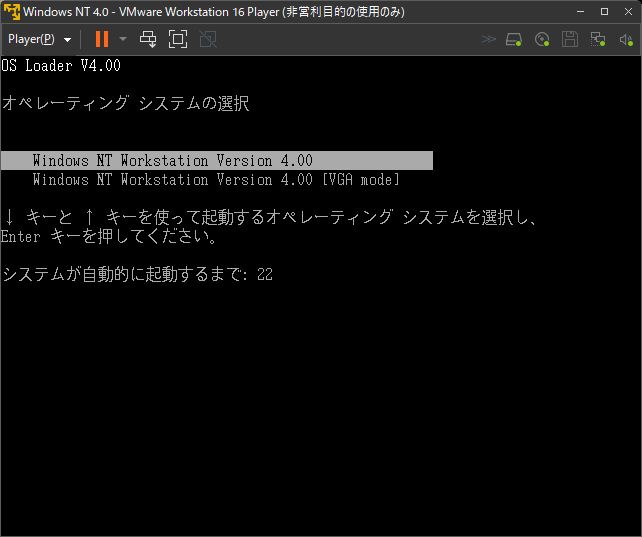Select Windows NT Workstation Version 4.00 entry
The width and height of the screenshot is (642, 537).
click(x=217, y=160)
